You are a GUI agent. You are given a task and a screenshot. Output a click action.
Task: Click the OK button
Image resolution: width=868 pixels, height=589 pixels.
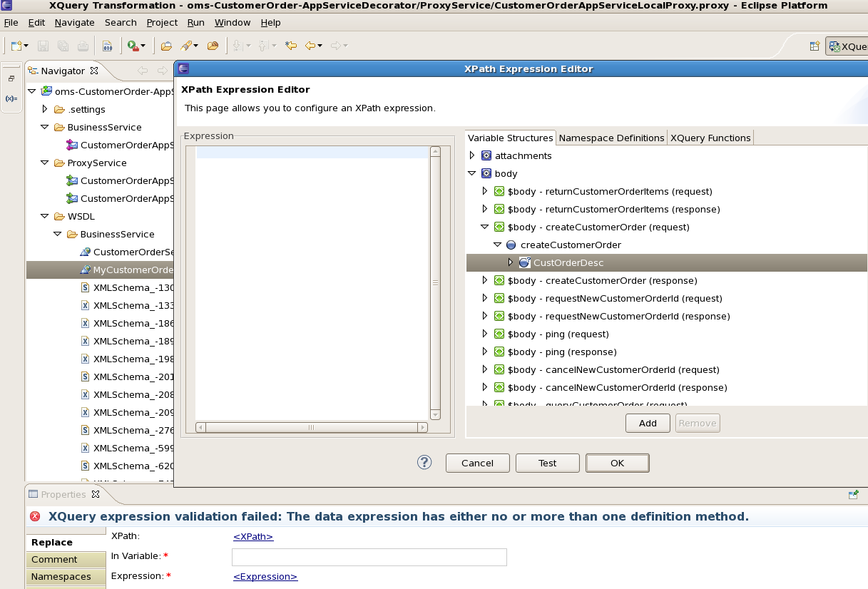click(618, 463)
